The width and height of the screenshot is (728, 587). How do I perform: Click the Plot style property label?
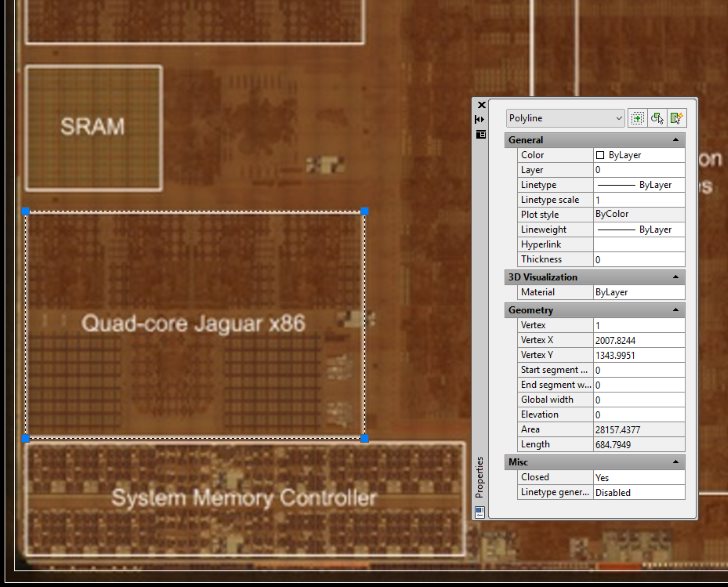tap(540, 215)
